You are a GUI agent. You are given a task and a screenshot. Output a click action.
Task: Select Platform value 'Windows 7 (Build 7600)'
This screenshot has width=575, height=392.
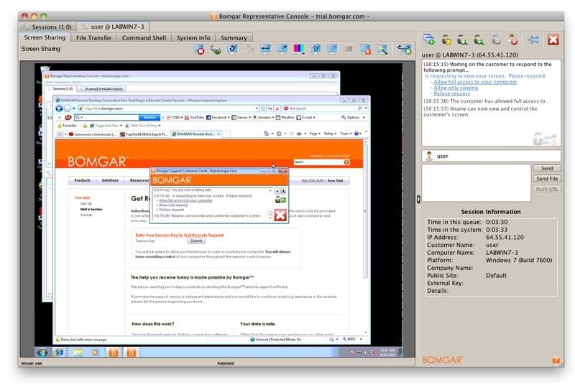click(518, 260)
